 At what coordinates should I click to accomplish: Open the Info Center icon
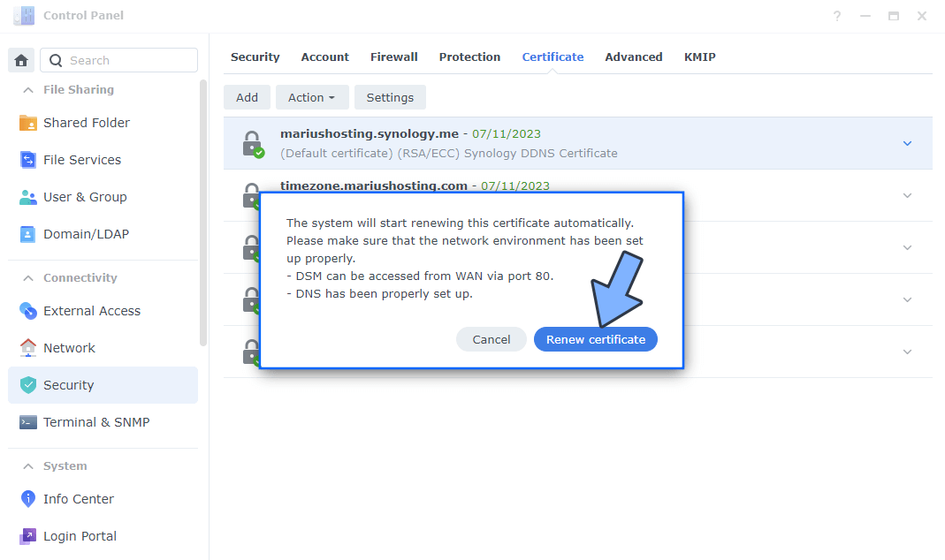pyautogui.click(x=27, y=498)
